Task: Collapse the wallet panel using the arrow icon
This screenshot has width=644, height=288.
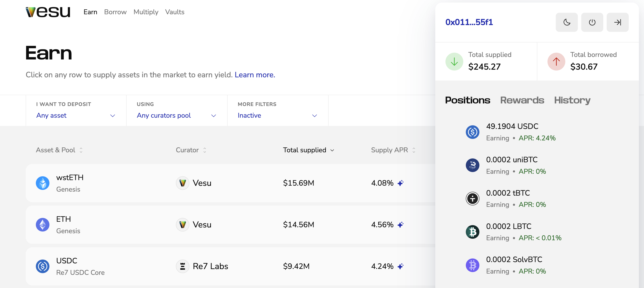Action: [x=617, y=22]
